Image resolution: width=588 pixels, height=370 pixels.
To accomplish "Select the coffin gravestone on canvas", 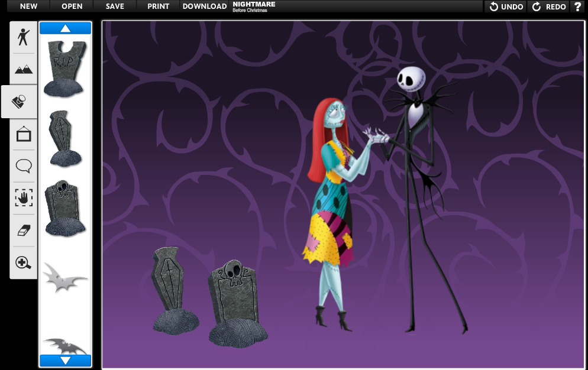I will click(175, 290).
